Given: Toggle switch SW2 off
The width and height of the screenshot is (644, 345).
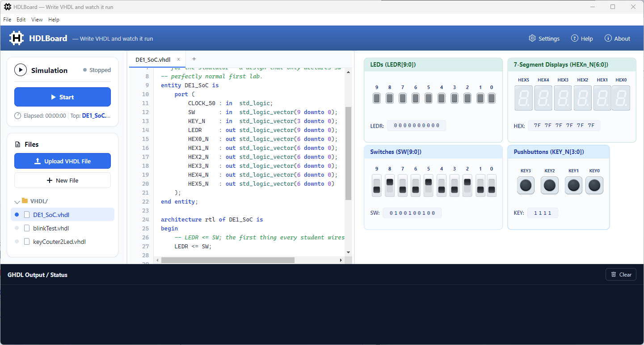Looking at the screenshot, I should [x=467, y=186].
